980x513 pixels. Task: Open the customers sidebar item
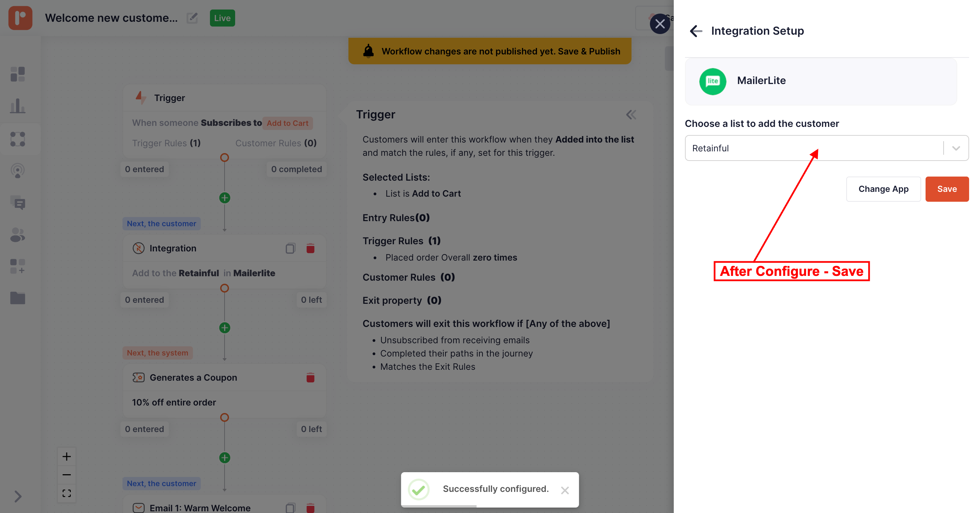coord(17,235)
